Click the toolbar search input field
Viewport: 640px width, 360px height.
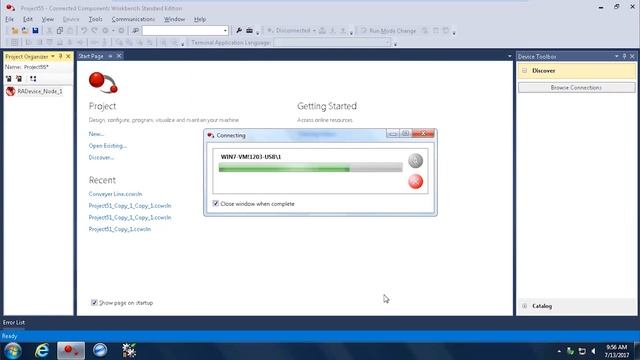click(182, 31)
